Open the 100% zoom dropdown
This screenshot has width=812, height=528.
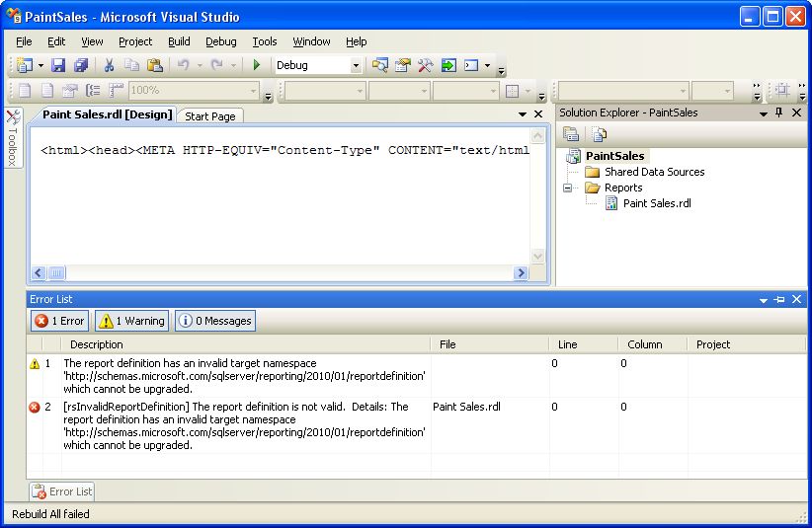coord(253,91)
